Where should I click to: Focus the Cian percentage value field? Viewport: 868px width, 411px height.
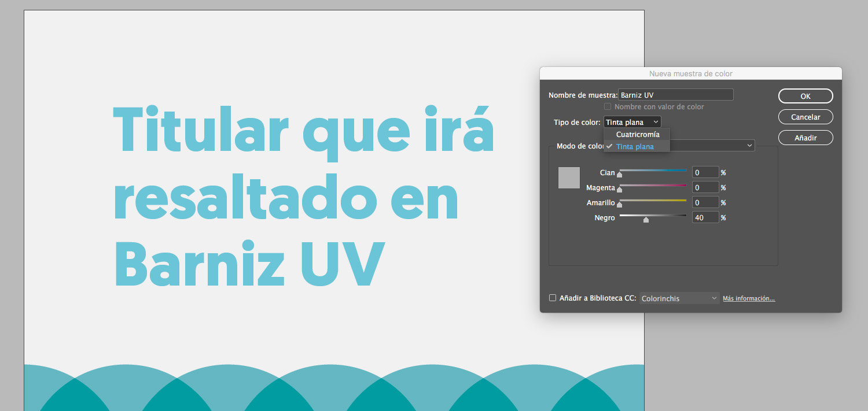[705, 172]
